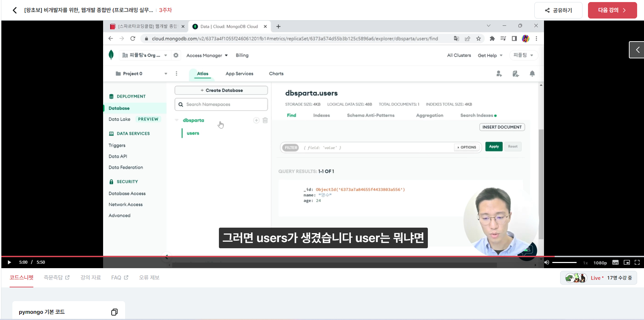This screenshot has height=320, width=644.
Task: Open Get Help dropdown
Action: click(490, 55)
